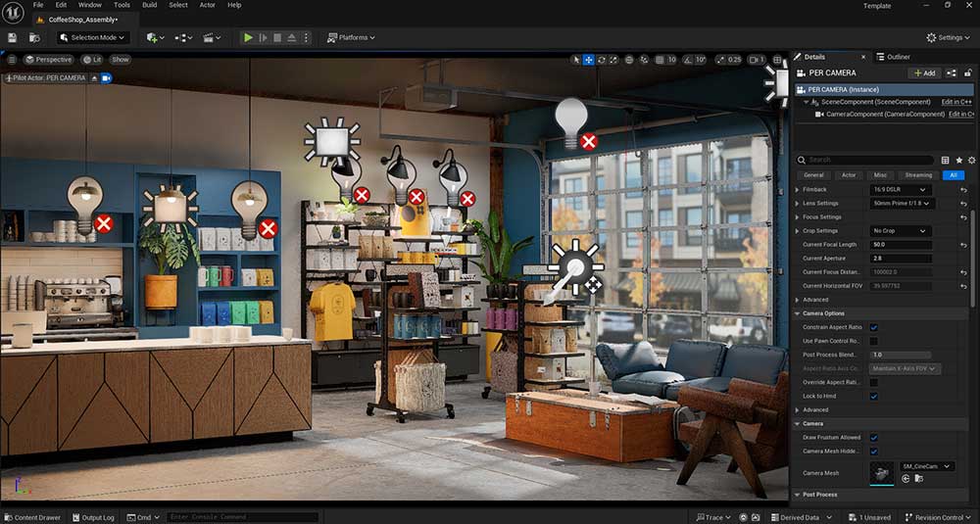Toggle grid snapping icon
This screenshot has width=980, height=524.
pyautogui.click(x=660, y=60)
